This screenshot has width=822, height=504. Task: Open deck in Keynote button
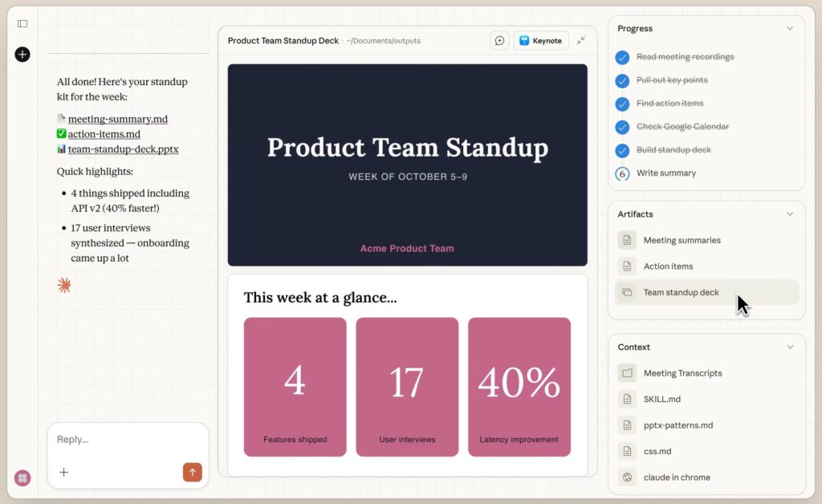[x=541, y=41]
